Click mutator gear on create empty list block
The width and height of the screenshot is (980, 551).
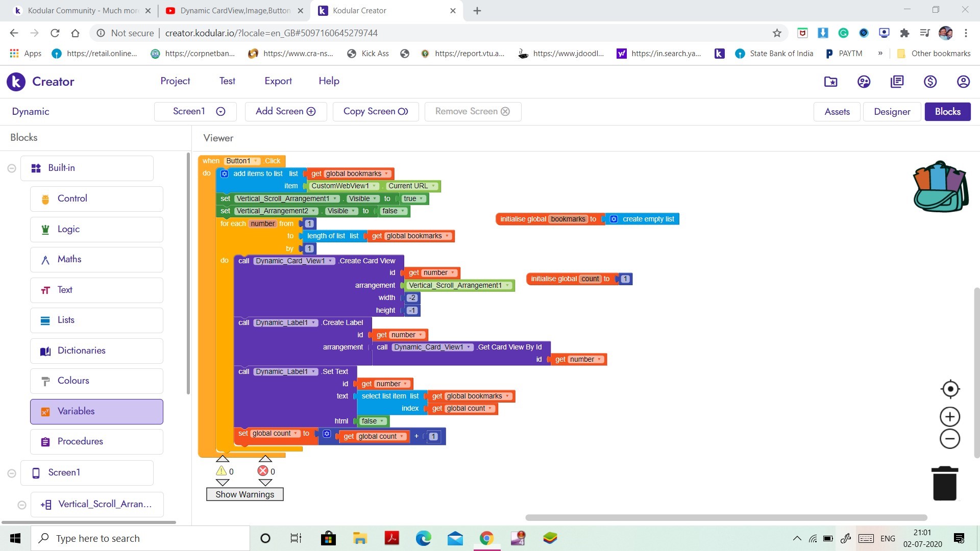(x=614, y=219)
